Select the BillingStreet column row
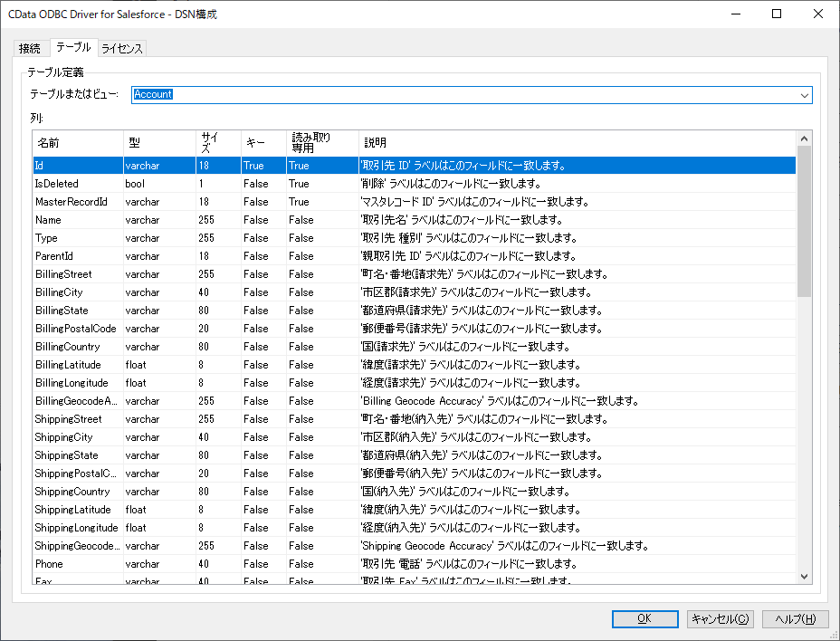The width and height of the screenshot is (840, 641). click(414, 273)
